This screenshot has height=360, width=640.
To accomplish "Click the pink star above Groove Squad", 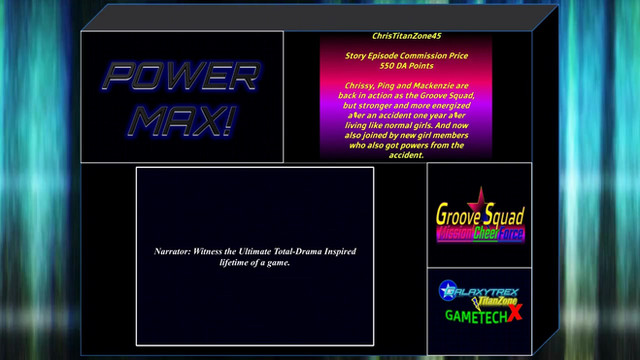I will click(480, 200).
